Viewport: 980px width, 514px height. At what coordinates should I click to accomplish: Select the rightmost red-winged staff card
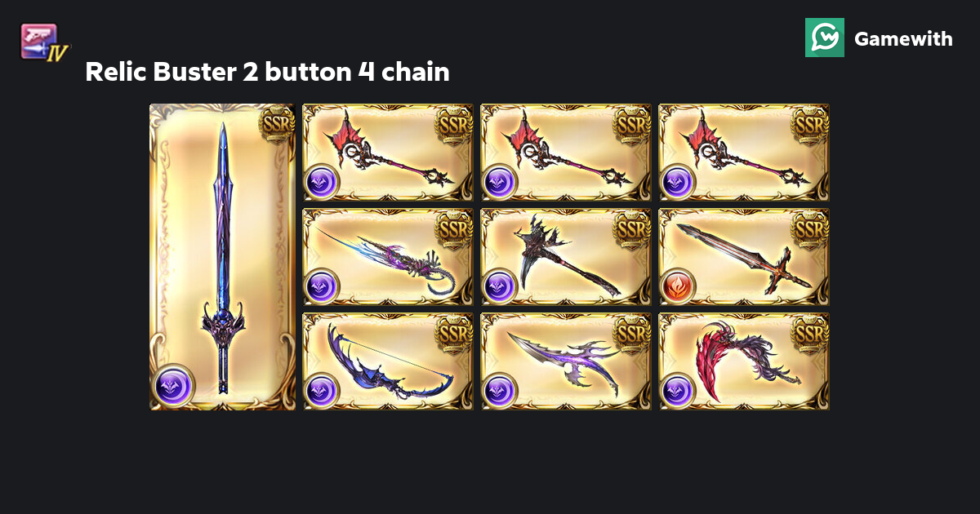click(744, 153)
